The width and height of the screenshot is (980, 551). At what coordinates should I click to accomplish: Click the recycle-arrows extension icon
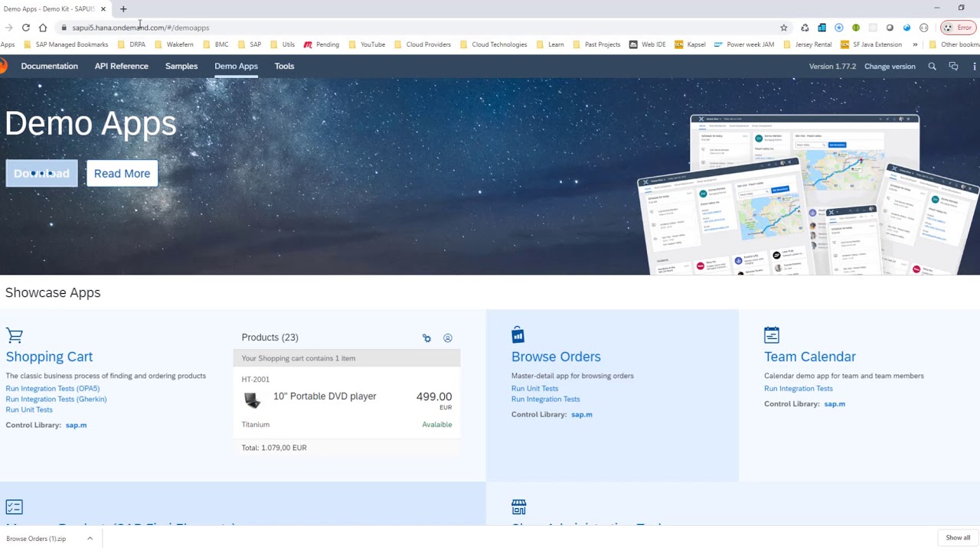(x=805, y=28)
